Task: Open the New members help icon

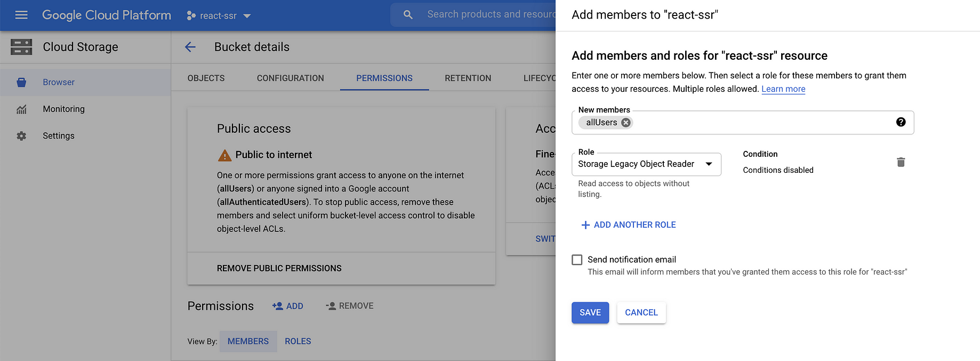Action: [901, 122]
